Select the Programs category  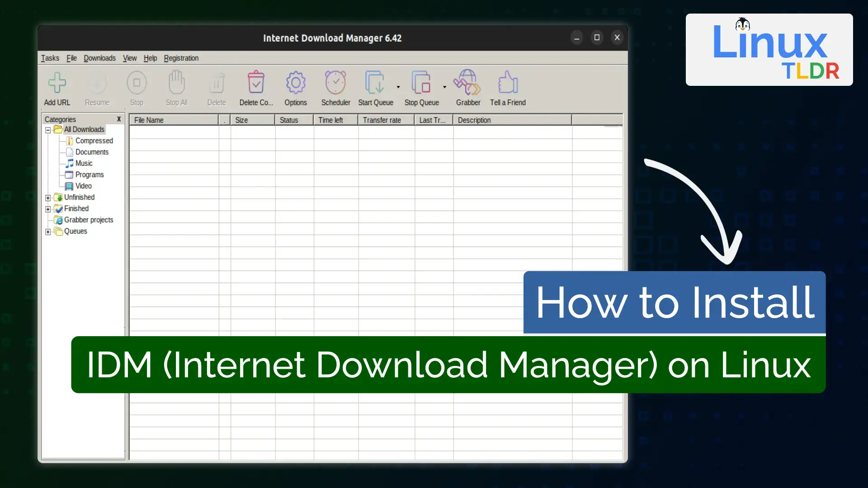(90, 174)
